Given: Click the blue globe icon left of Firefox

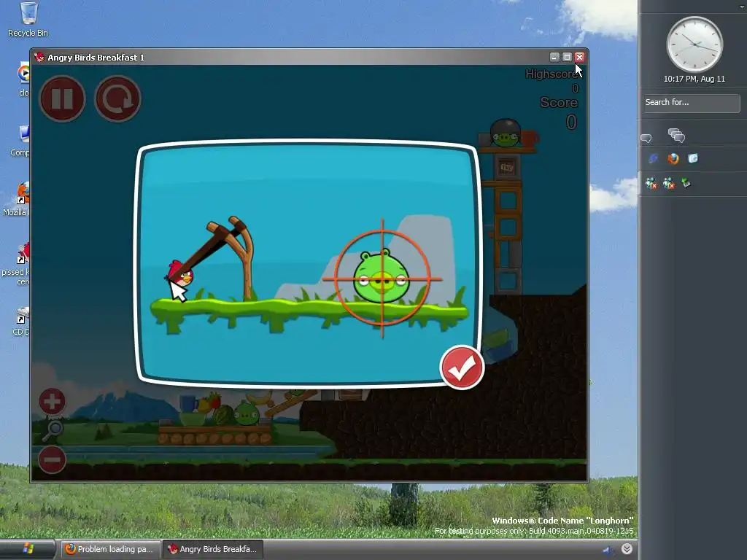Looking at the screenshot, I should click(x=653, y=158).
